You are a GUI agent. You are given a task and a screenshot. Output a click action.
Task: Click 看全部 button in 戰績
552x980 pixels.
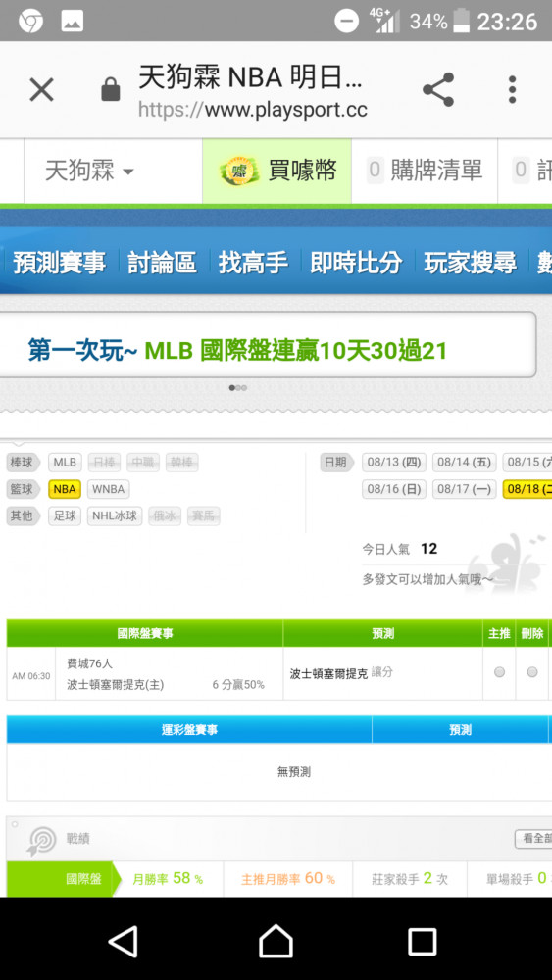[533, 839]
